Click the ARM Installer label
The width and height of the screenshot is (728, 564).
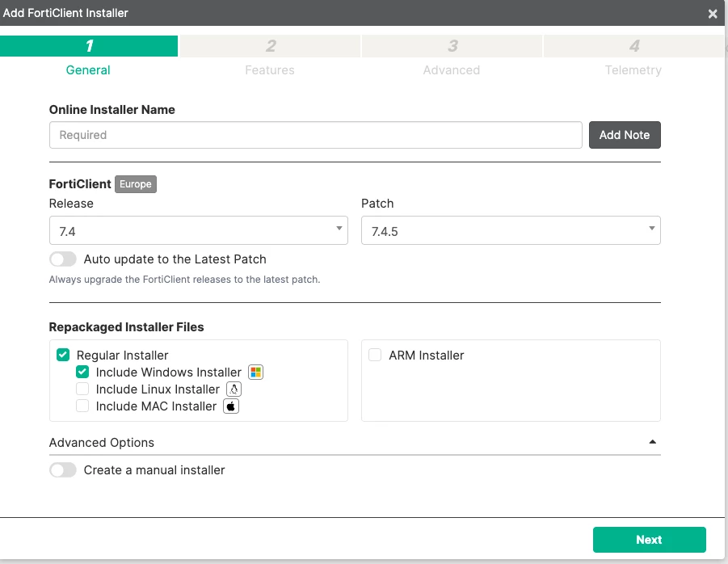(x=426, y=356)
